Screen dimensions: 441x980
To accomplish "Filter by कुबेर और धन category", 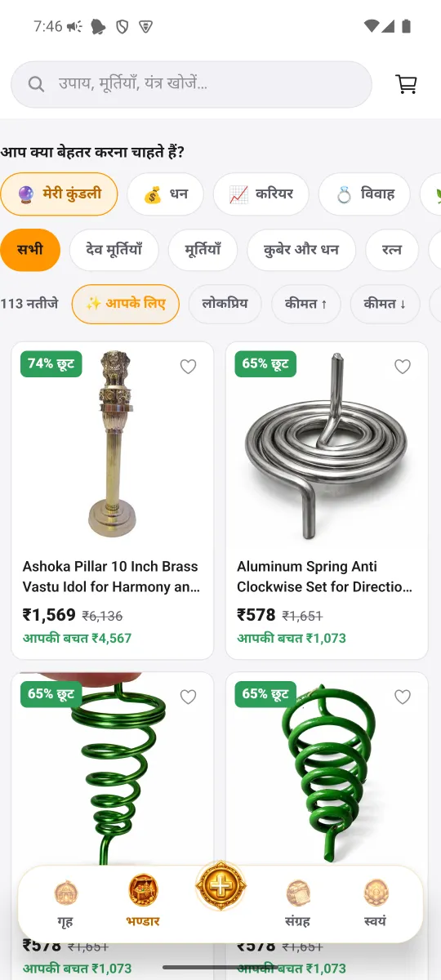I will coord(301,250).
